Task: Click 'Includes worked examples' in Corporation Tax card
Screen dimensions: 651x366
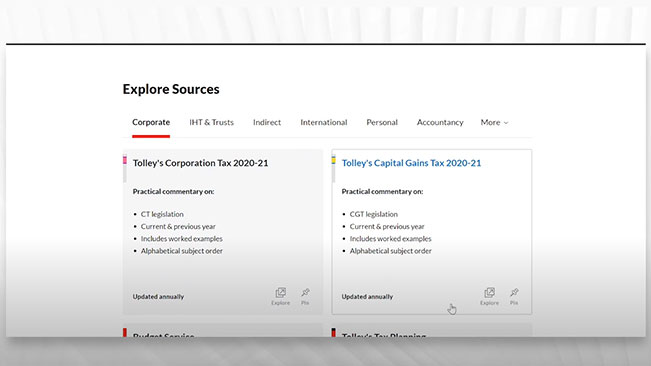Action: [181, 239]
